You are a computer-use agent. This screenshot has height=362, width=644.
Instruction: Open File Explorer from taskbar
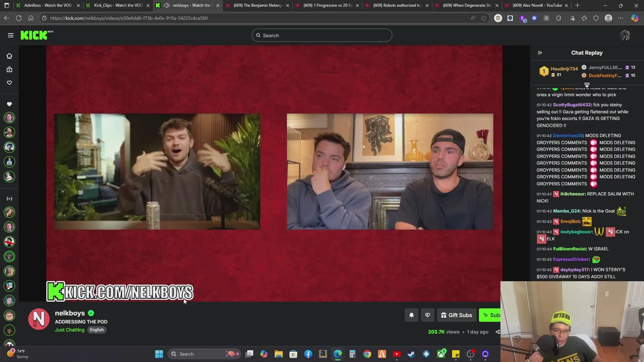point(279,354)
